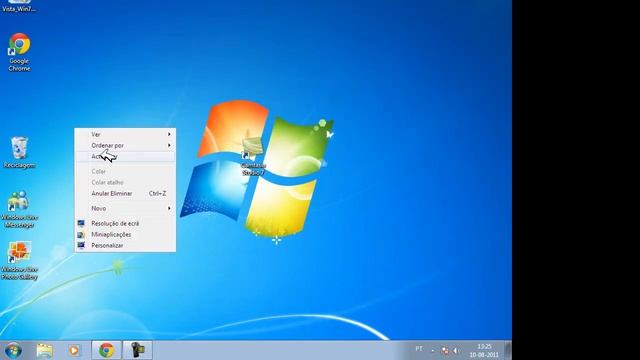Image resolution: width=640 pixels, height=360 pixels.
Task: Select the Reciclagem recycle bin icon
Action: point(19,152)
